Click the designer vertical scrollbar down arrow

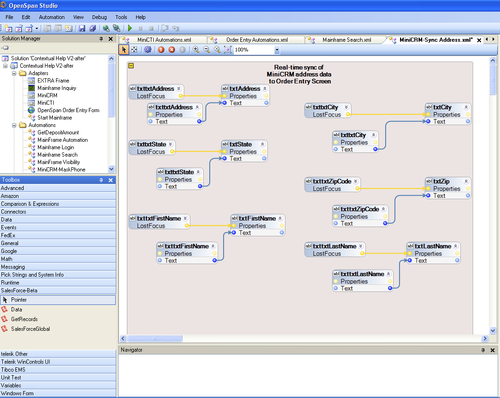click(493, 331)
